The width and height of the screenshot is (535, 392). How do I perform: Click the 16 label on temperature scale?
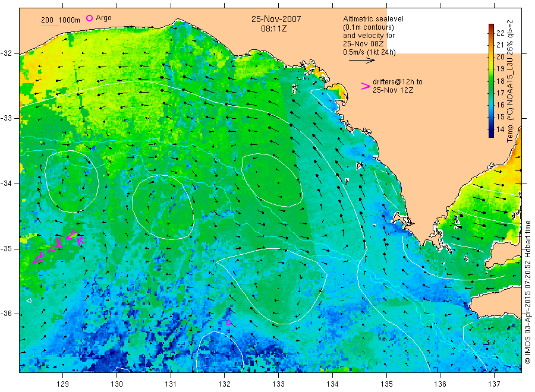500,105
